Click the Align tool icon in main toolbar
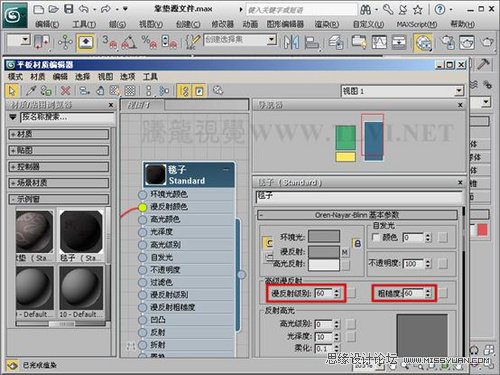Image resolution: width=500 pixels, height=375 pixels. (x=312, y=42)
